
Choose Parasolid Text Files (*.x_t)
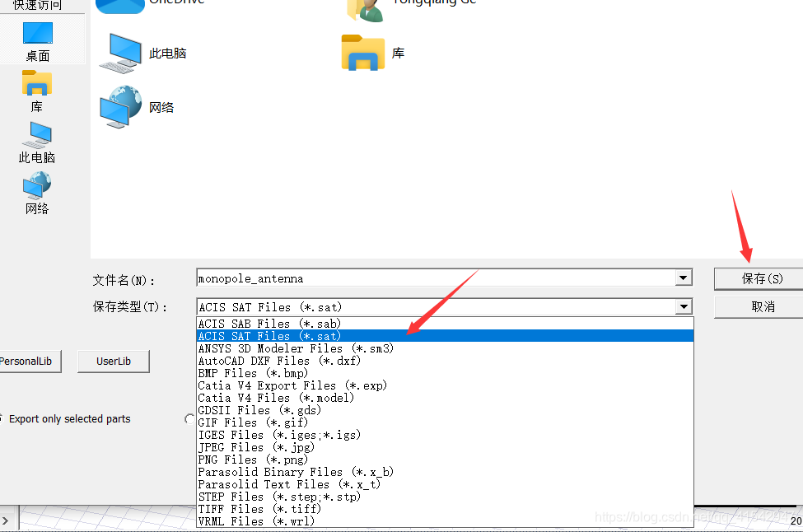(x=445, y=484)
